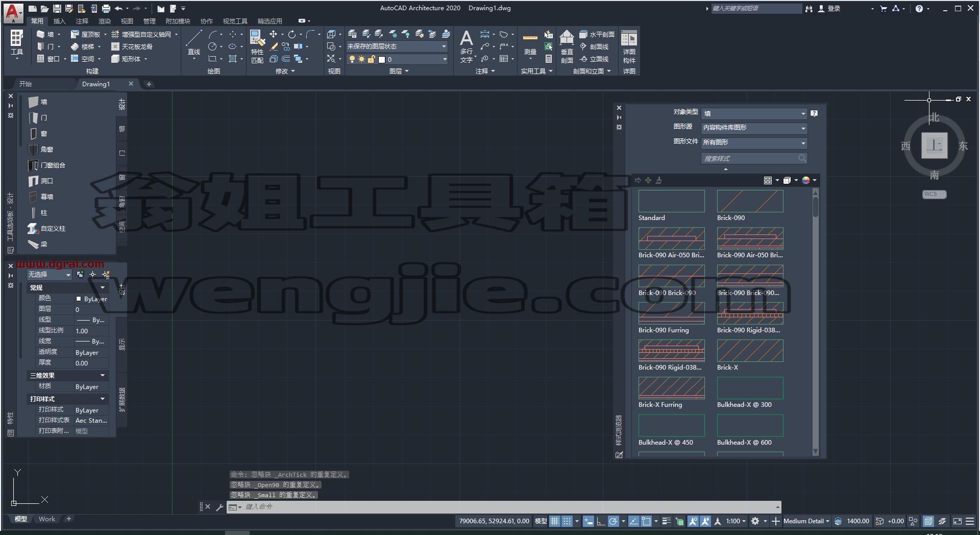Click the 模型 model space button in status bar

[x=541, y=521]
